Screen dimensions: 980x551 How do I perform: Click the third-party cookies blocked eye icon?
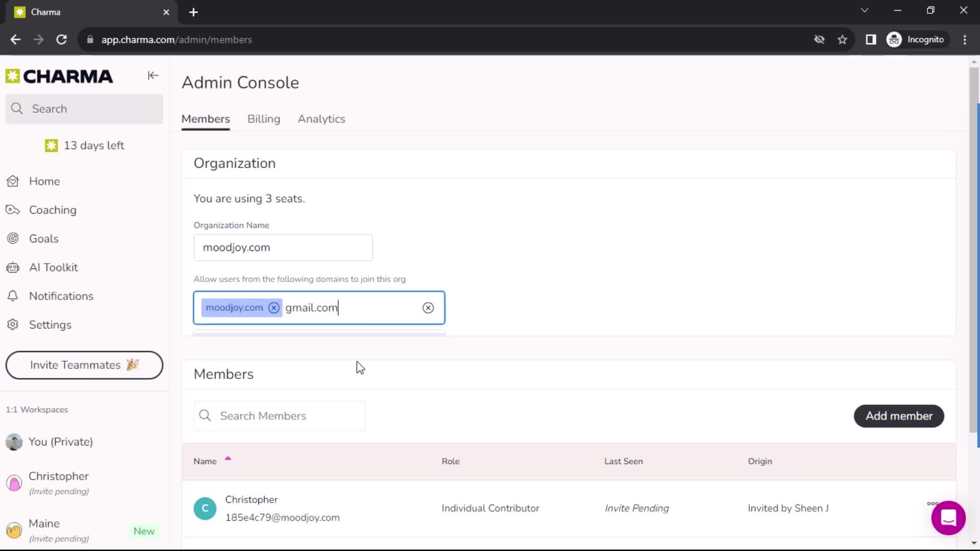point(819,39)
